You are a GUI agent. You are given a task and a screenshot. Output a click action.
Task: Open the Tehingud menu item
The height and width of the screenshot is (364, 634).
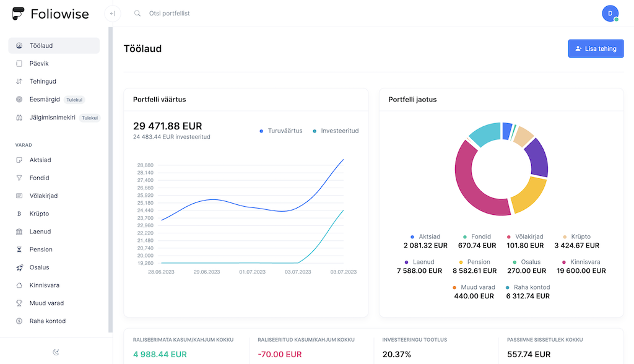point(43,81)
